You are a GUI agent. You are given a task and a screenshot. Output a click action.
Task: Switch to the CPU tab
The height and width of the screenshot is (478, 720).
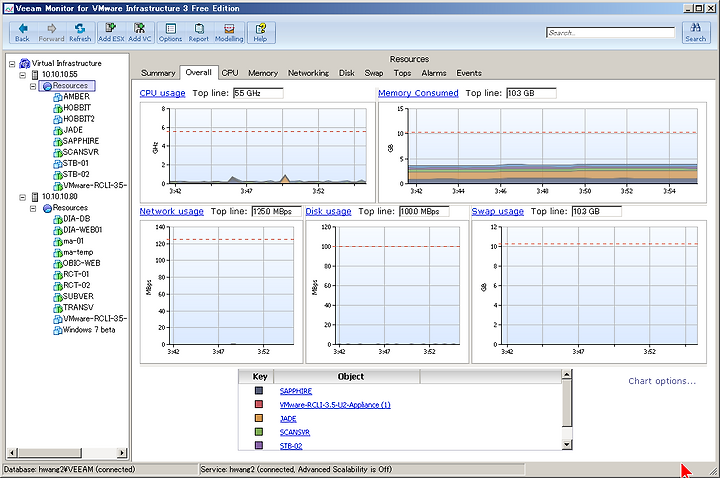pyautogui.click(x=230, y=73)
